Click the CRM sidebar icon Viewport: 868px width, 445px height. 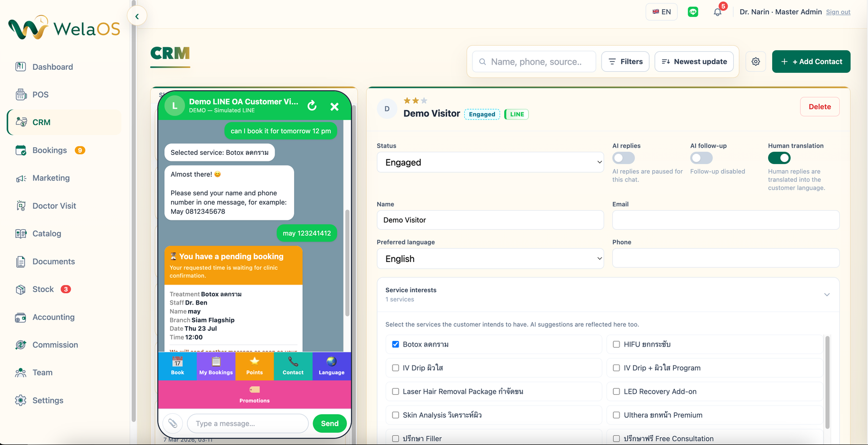pyautogui.click(x=20, y=122)
